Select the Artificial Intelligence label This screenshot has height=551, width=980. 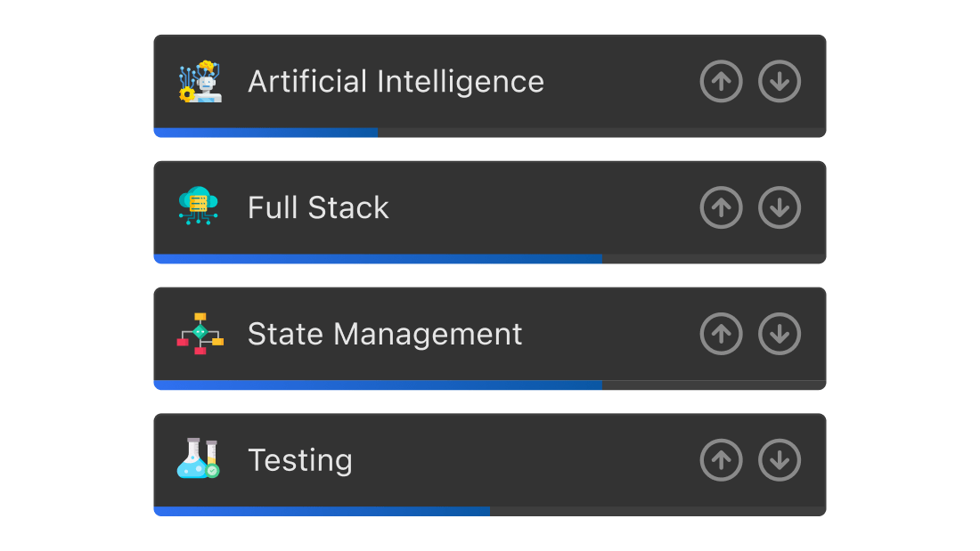click(396, 83)
